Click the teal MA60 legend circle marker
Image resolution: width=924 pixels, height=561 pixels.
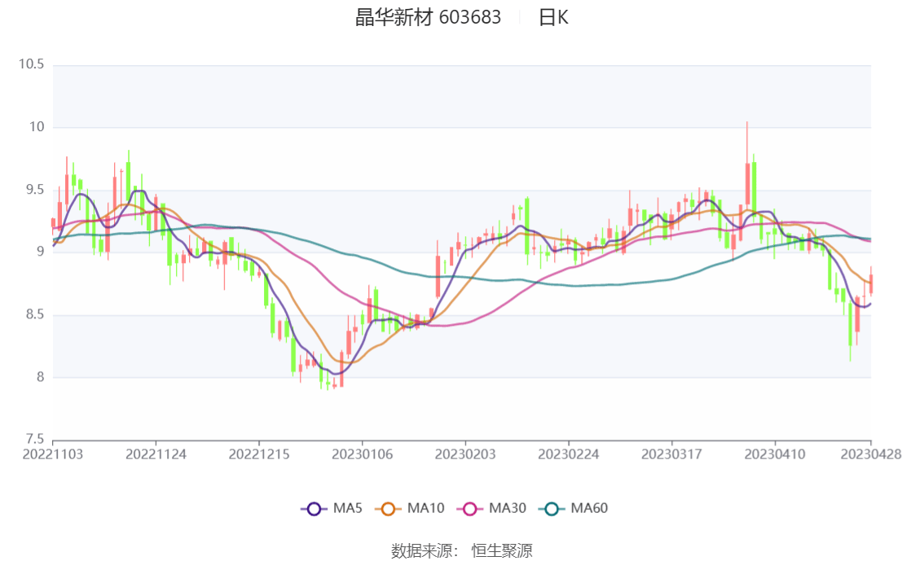click(x=552, y=509)
